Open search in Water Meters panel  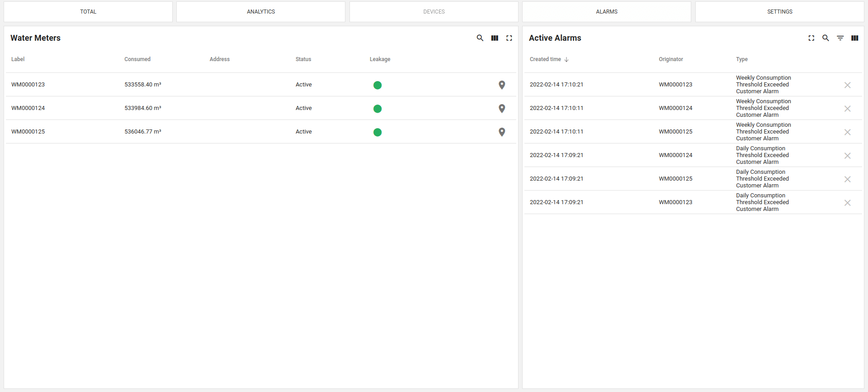[480, 38]
